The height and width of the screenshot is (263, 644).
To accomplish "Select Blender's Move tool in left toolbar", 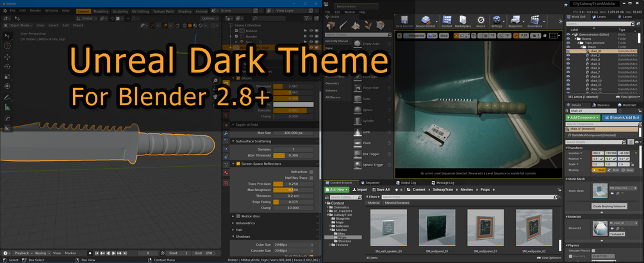I will coord(8,56).
